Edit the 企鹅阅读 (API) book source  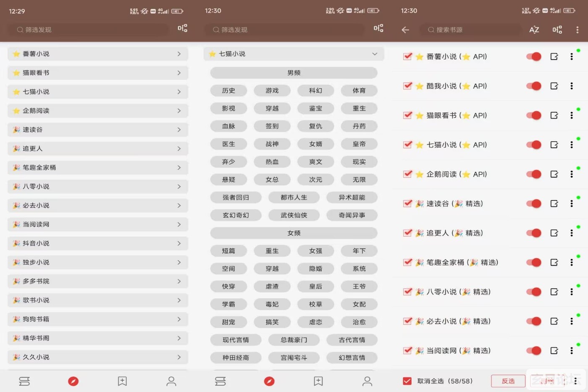point(554,174)
